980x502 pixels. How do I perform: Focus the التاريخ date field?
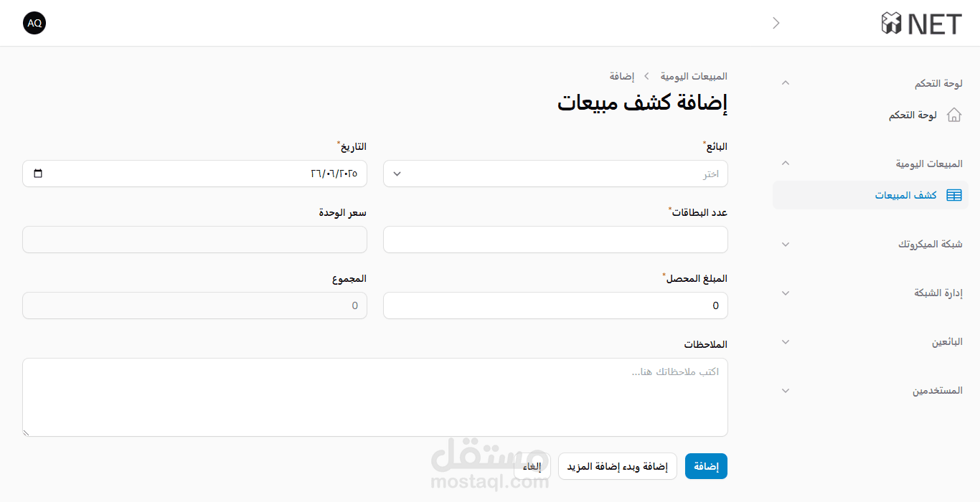(x=194, y=174)
